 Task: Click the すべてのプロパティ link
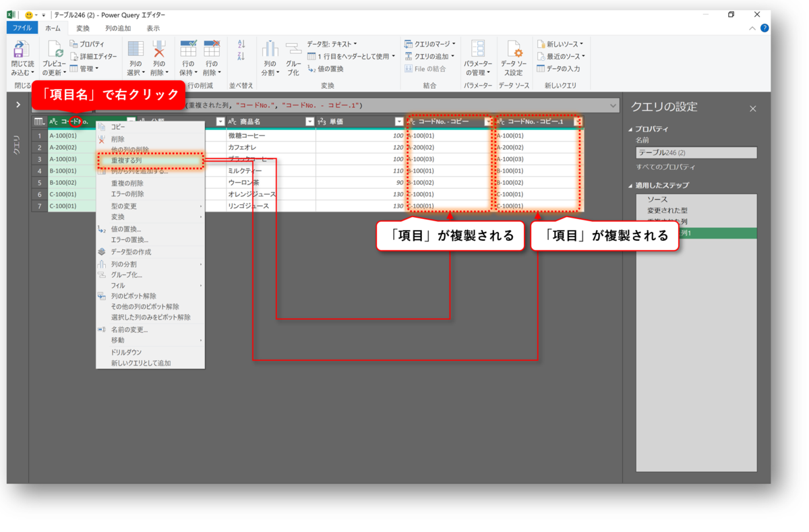666,167
